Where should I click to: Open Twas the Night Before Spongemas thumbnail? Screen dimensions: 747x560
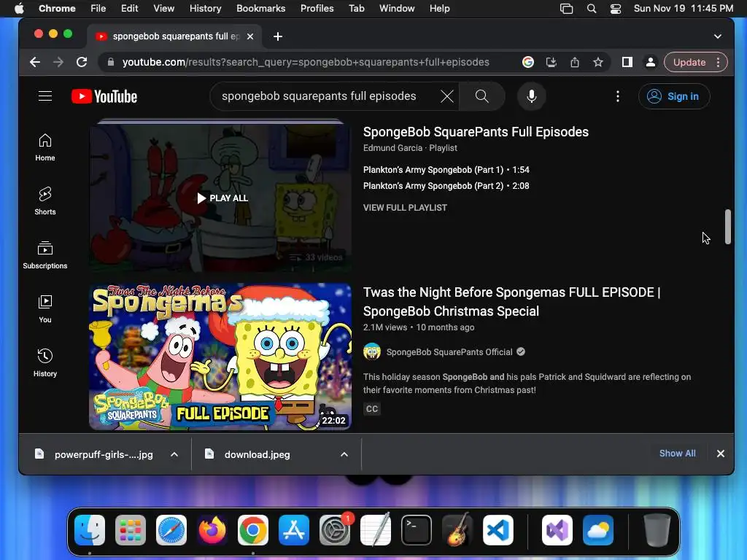[220, 357]
